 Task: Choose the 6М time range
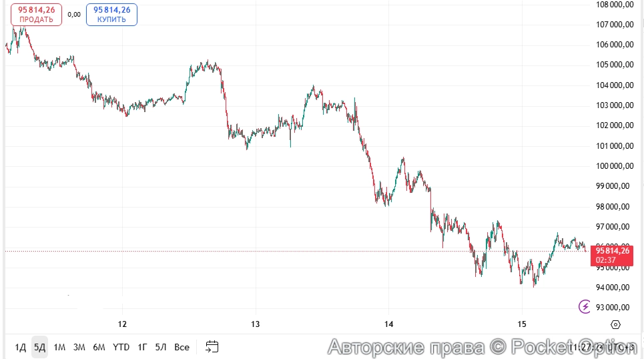[99, 347]
